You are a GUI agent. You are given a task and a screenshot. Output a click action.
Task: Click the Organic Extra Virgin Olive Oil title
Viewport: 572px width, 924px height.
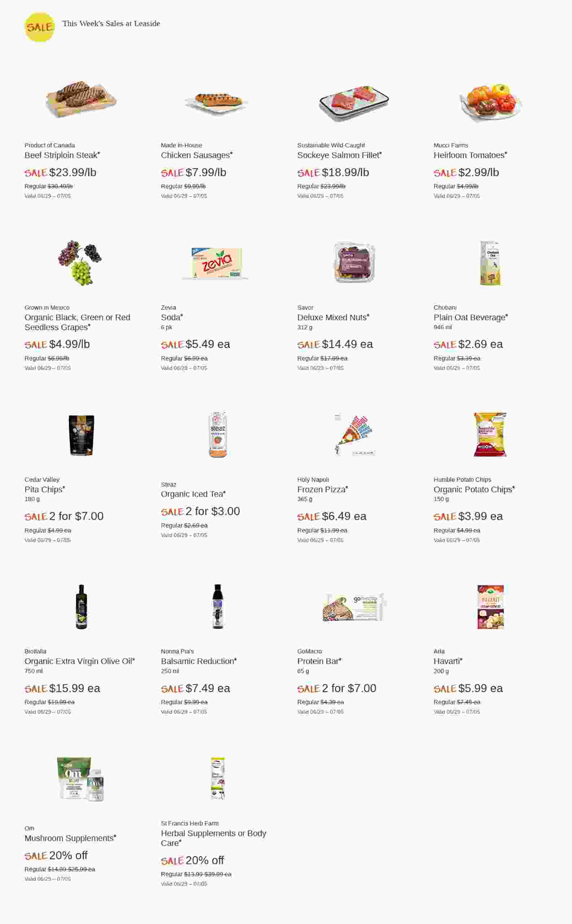(79, 661)
